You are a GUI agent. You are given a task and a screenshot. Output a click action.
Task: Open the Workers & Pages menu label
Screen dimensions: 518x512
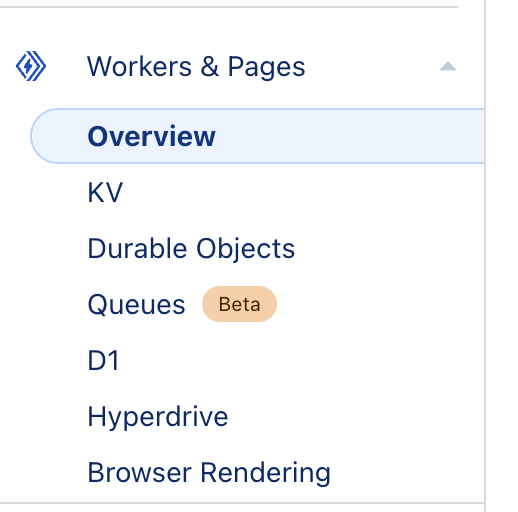pos(196,66)
